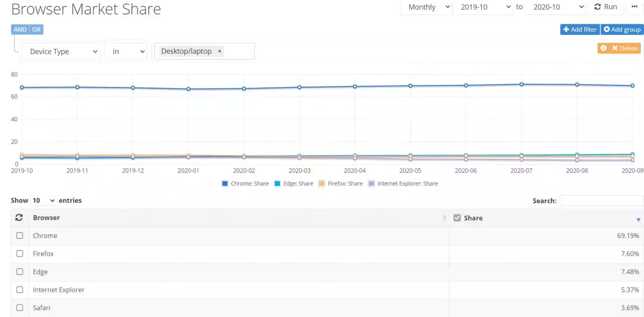The image size is (644, 317).
Task: Click the Add filter button
Action: (580, 29)
